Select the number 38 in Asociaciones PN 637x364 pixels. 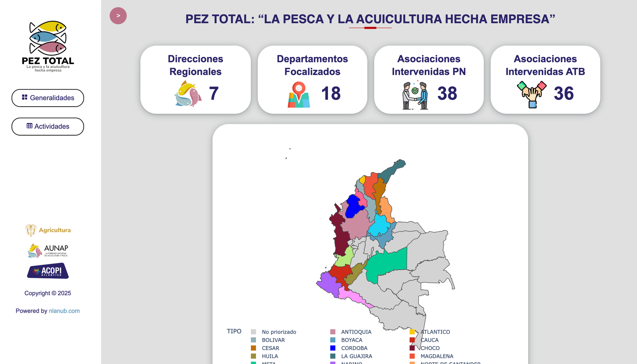[x=447, y=94]
